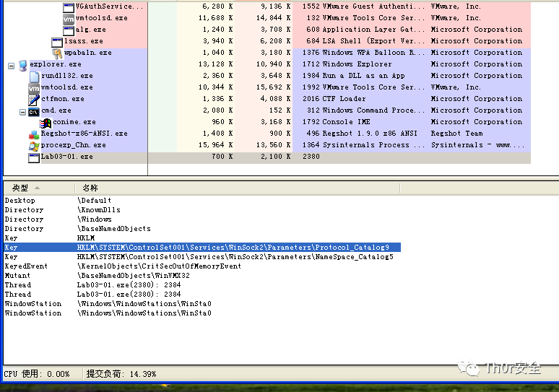Screen dimensions: 559x392
Task: Select the explorer.exe process name
Action: [x=56, y=64]
